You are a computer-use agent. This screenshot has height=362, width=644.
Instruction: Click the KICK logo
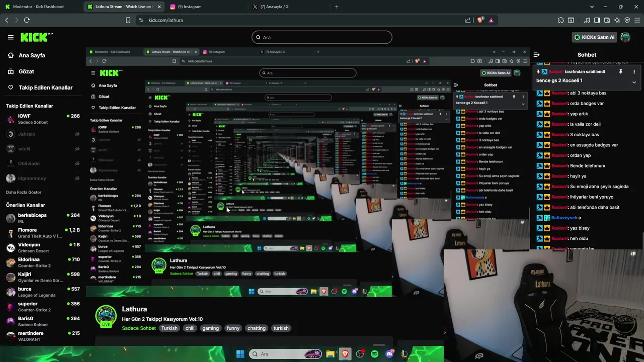[x=36, y=37]
